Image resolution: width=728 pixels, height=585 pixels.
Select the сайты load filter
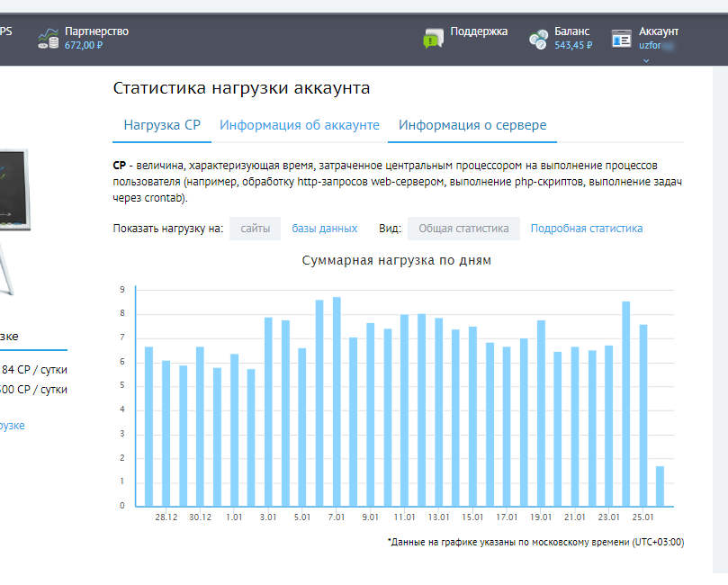pyautogui.click(x=255, y=229)
